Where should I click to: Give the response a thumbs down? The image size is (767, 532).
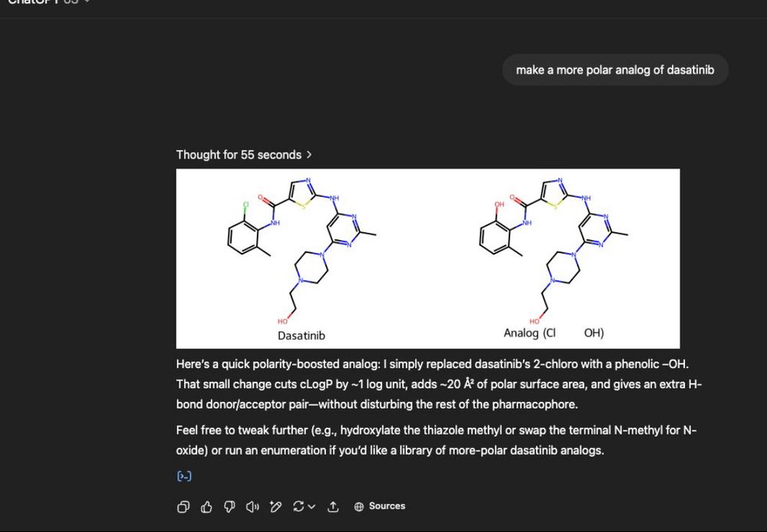[229, 507]
